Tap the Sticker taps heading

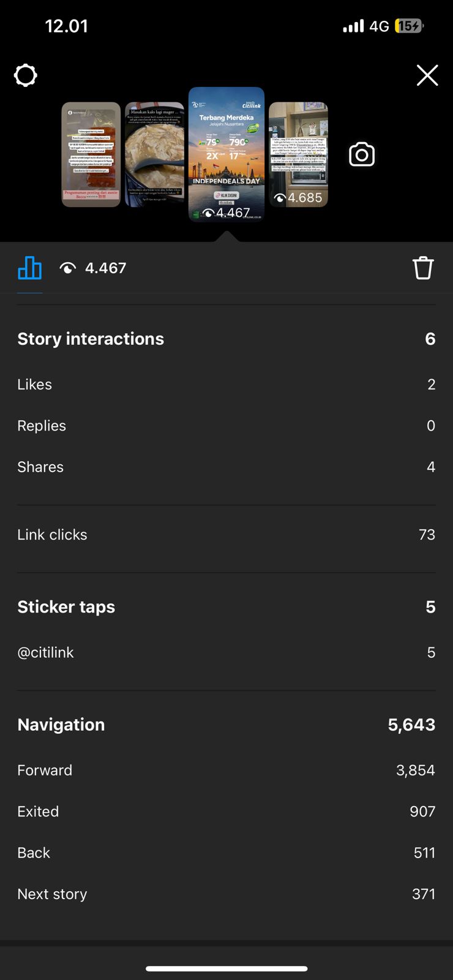tap(66, 607)
